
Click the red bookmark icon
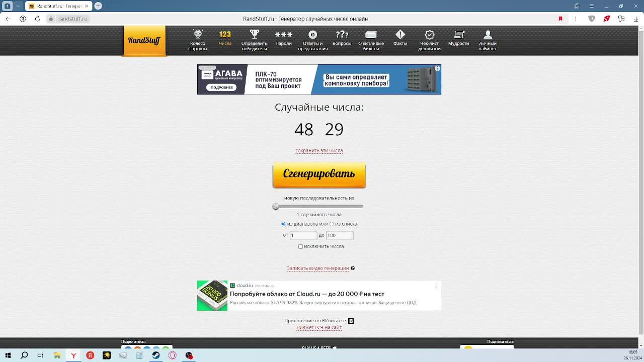(560, 19)
